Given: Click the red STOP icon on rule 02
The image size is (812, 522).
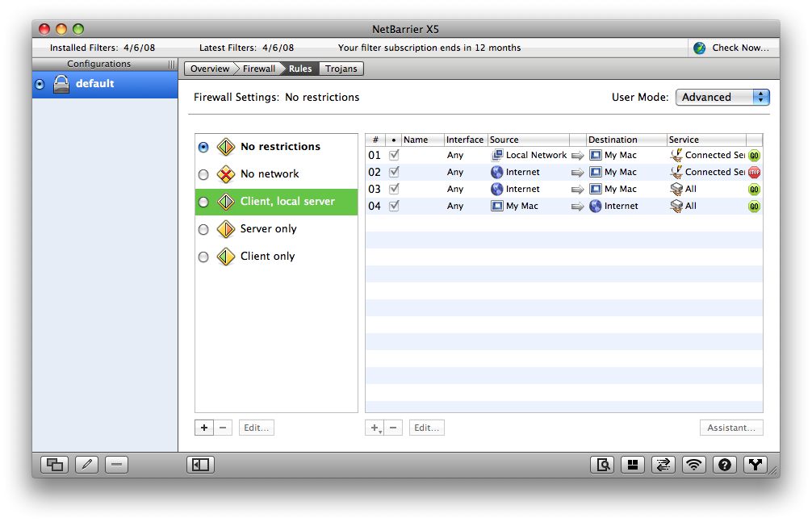Looking at the screenshot, I should 754,173.
